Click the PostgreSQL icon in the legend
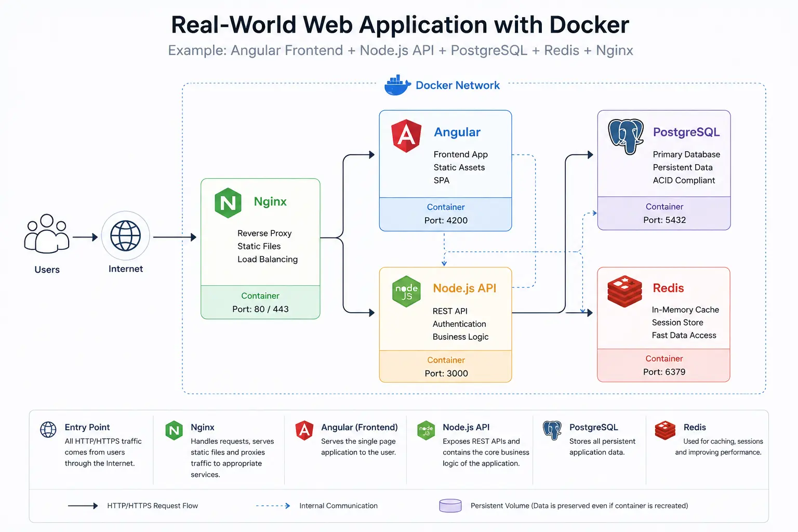 (x=552, y=430)
